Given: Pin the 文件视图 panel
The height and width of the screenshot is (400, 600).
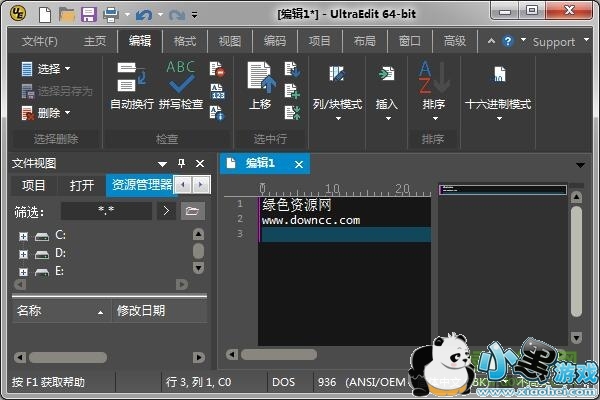Looking at the screenshot, I should [x=181, y=163].
